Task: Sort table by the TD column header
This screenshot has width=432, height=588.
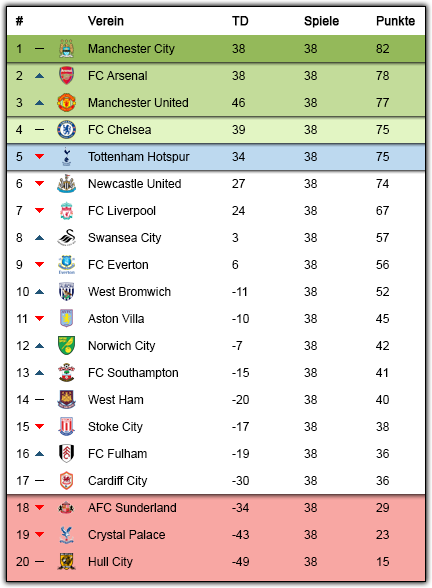Action: pyautogui.click(x=240, y=21)
